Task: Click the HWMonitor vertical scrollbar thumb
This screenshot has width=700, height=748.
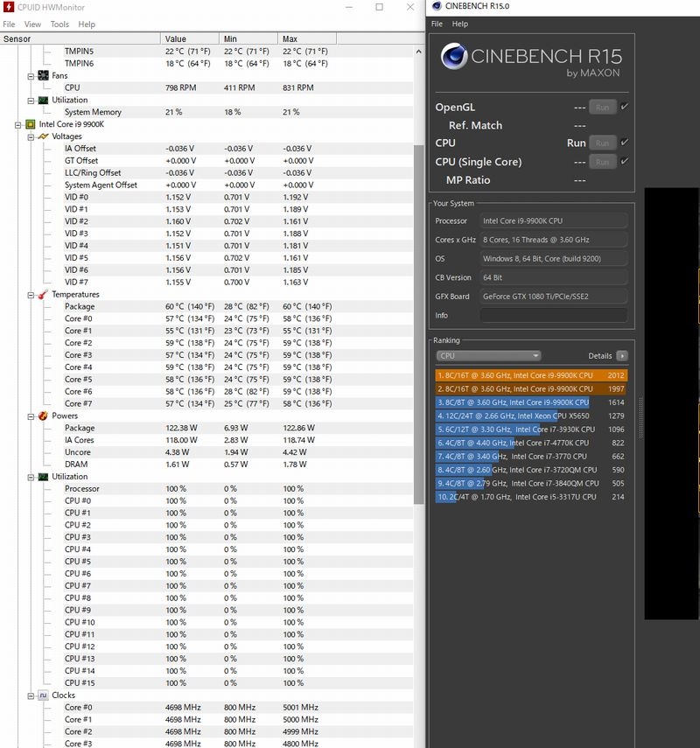Action: [x=418, y=325]
